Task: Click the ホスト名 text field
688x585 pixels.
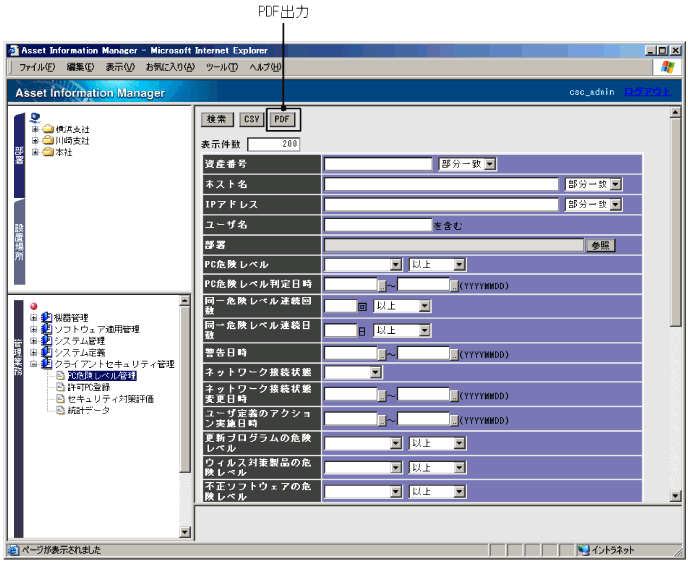Action: (x=441, y=184)
